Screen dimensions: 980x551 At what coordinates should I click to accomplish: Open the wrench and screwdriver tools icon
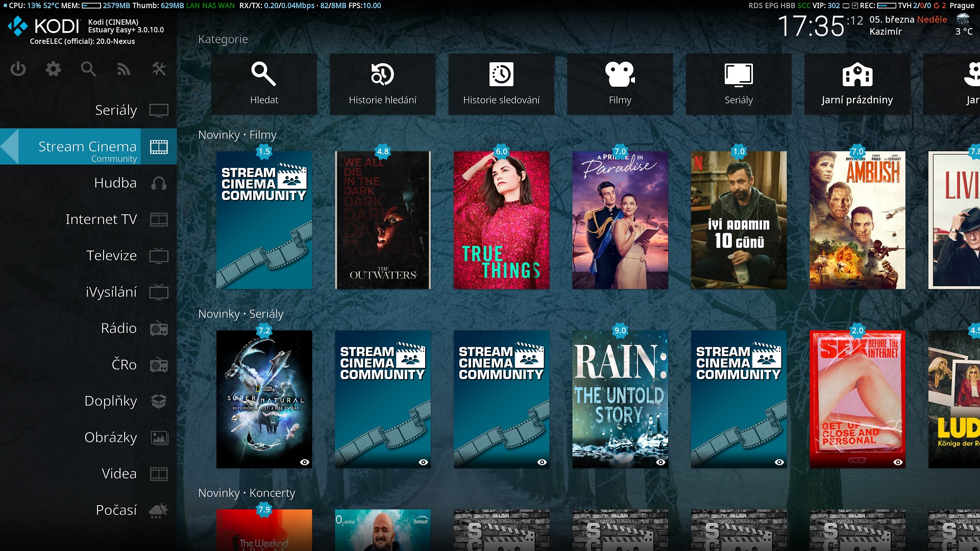(x=159, y=69)
